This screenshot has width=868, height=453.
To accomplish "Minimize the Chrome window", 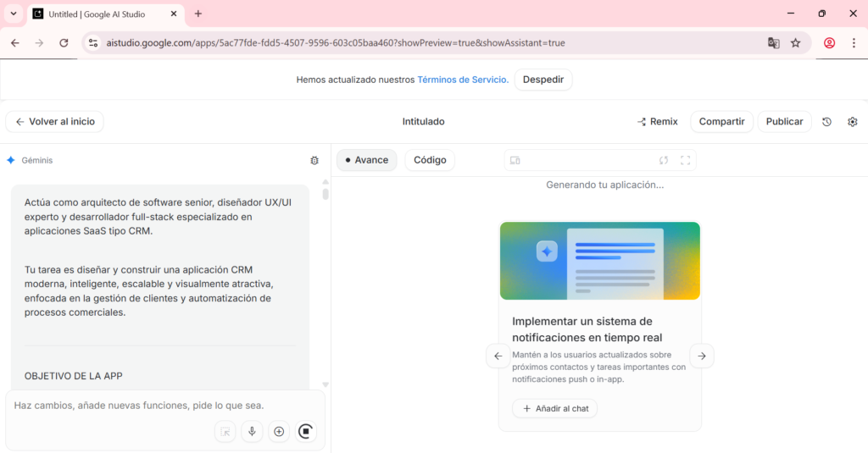I will click(x=791, y=14).
